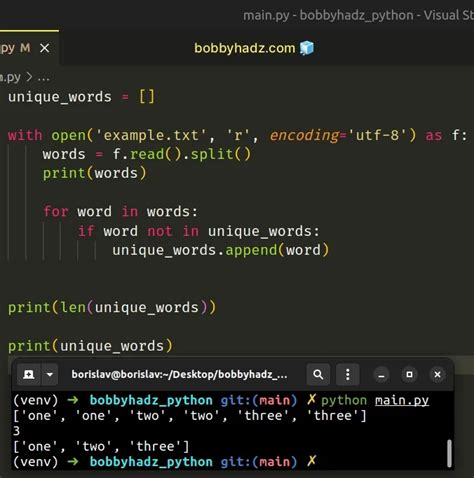Click the window title main.py - bobbyhadz_python
The height and width of the screenshot is (478, 474).
pyautogui.click(x=328, y=16)
